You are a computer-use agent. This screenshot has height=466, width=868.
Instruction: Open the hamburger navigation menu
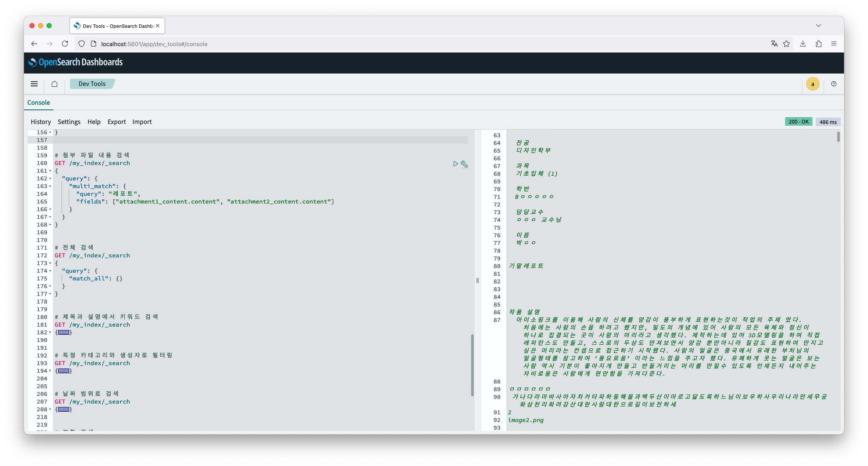(x=34, y=84)
